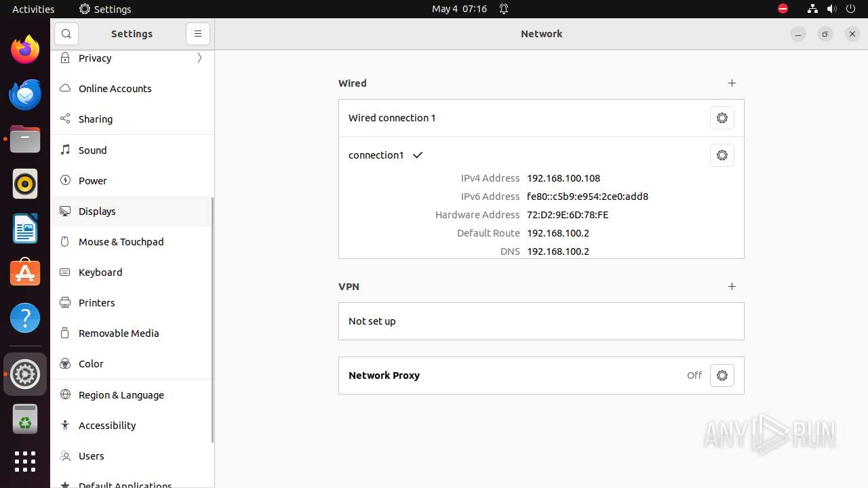
Task: Click the Settings icon in the dock
Action: [25, 374]
